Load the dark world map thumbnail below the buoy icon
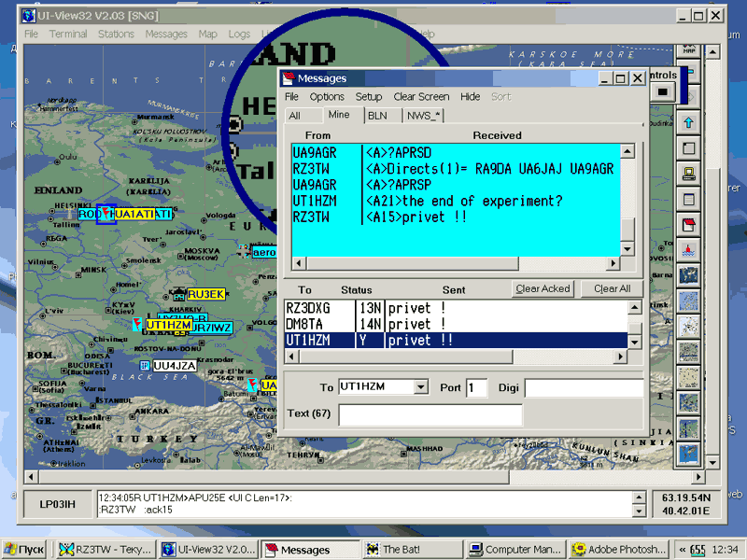The width and height of the screenshot is (747, 560). [x=688, y=275]
